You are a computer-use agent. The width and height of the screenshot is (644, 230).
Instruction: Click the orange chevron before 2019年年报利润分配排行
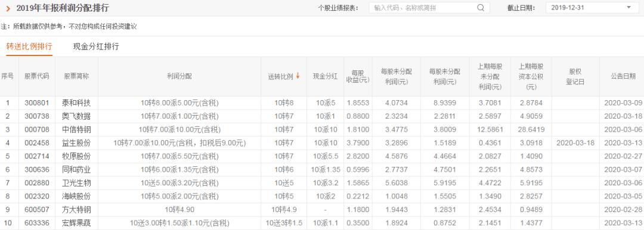tap(8, 8)
